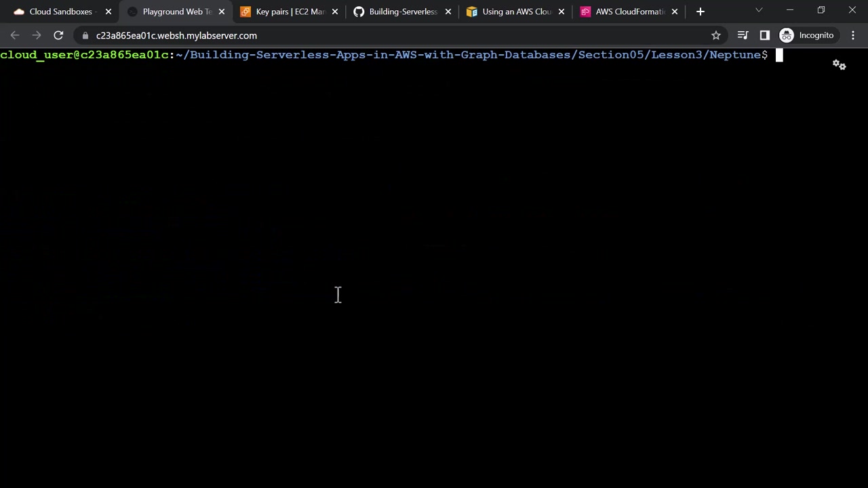868x488 pixels.
Task: Go back to the previous page
Action: pos(15,35)
